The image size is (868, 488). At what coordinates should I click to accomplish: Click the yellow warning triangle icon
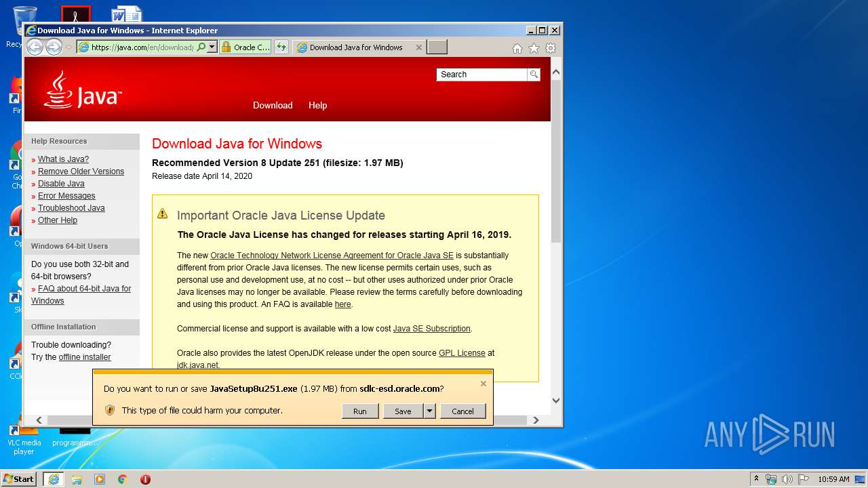pyautogui.click(x=162, y=213)
